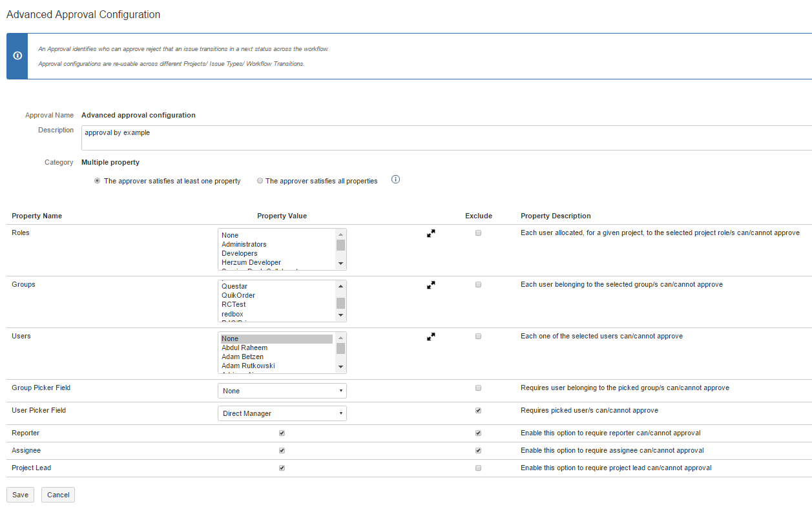Click the info icon in blue banner

coord(17,56)
